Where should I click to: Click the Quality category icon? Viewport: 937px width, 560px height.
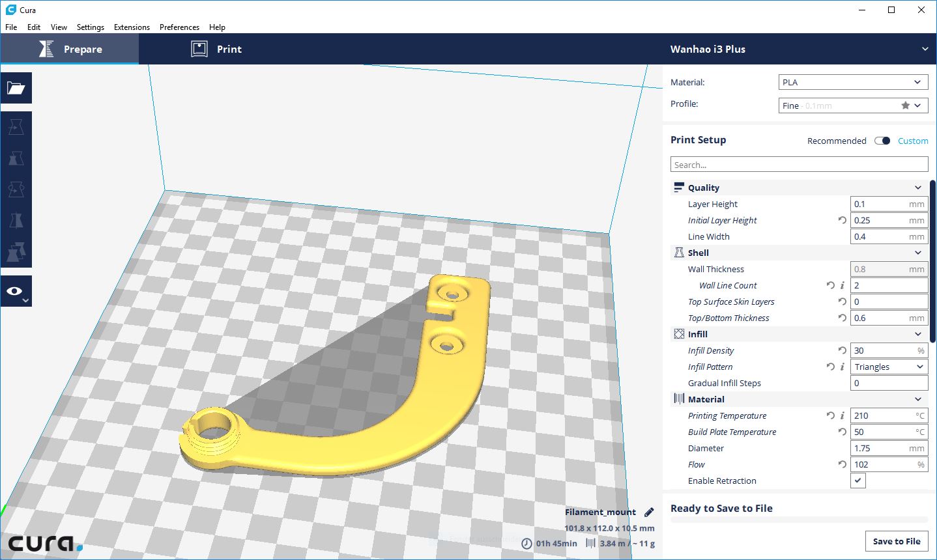point(679,188)
